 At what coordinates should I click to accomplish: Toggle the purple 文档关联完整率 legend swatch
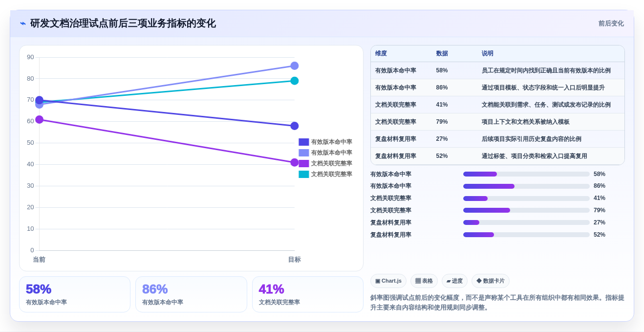(304, 163)
